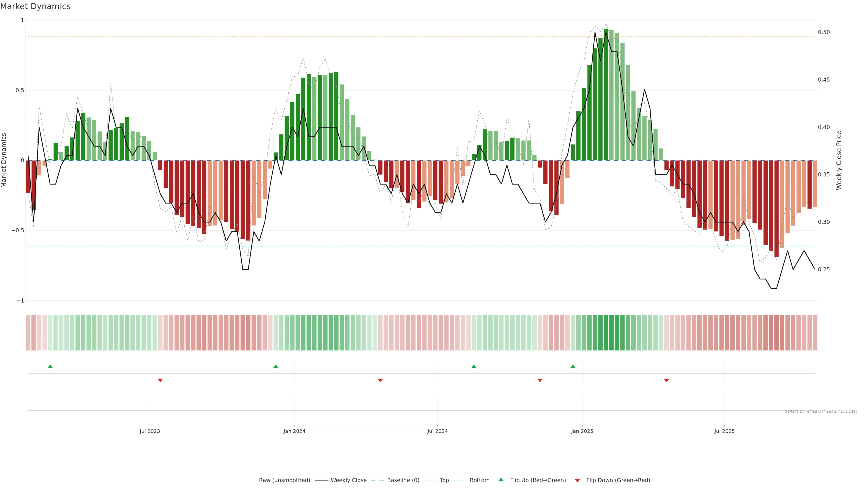Click Flip Up triangle after Jul 2024

(474, 366)
